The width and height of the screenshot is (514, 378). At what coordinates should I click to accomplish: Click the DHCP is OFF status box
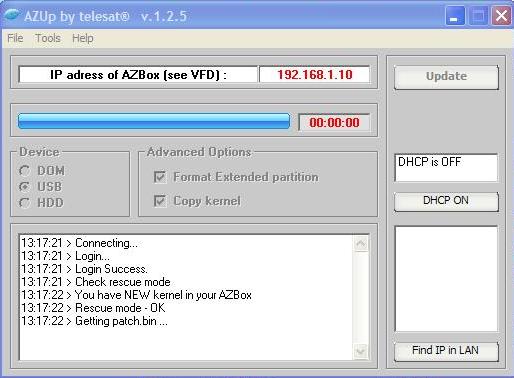tap(446, 167)
